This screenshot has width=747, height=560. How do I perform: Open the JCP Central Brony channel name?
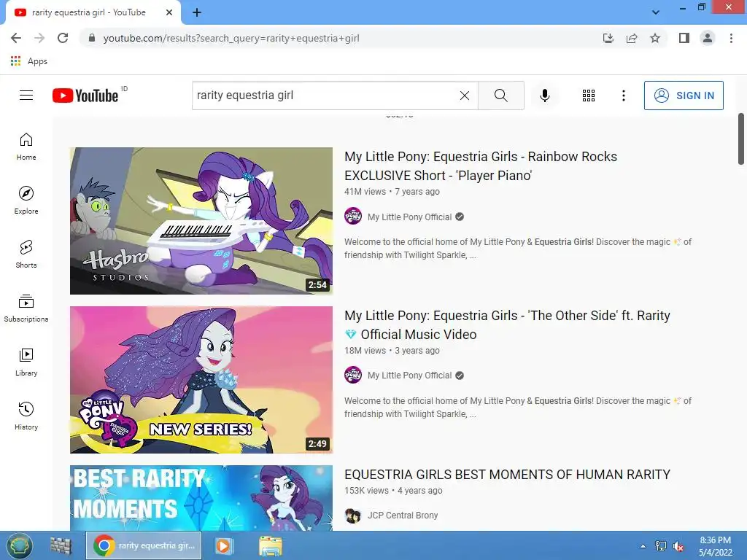(x=403, y=516)
